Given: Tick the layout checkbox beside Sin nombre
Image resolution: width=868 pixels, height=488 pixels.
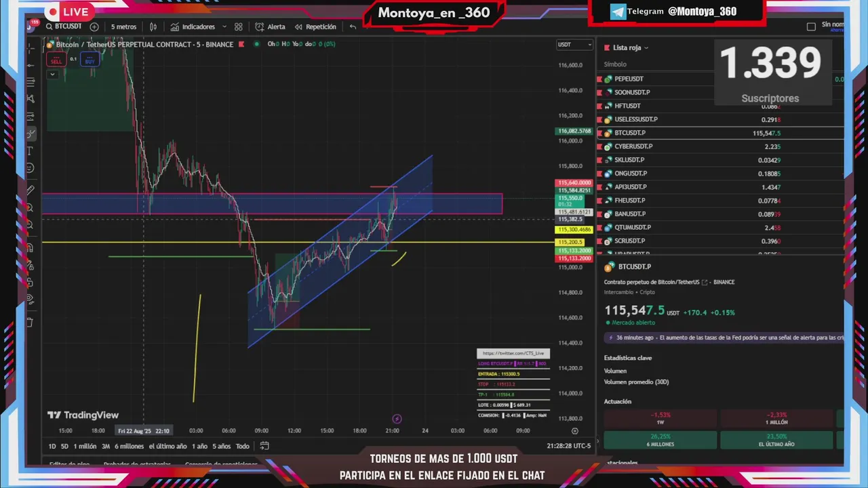Looking at the screenshot, I should [811, 26].
